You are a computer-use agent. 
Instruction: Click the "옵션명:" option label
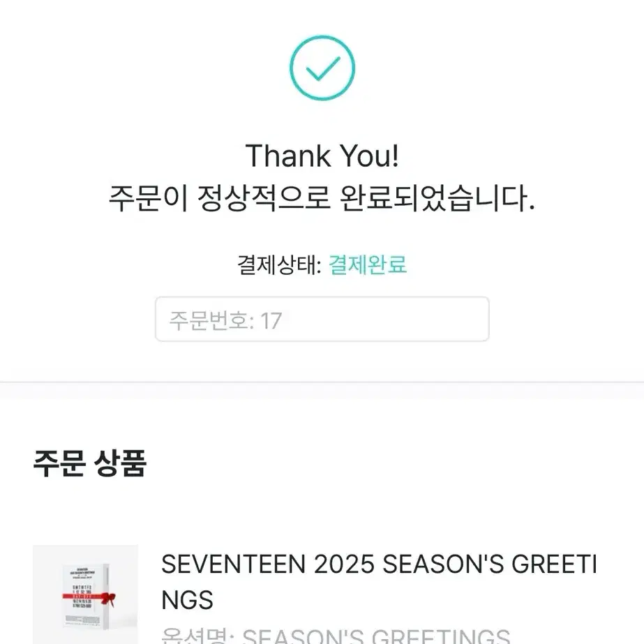(197, 636)
